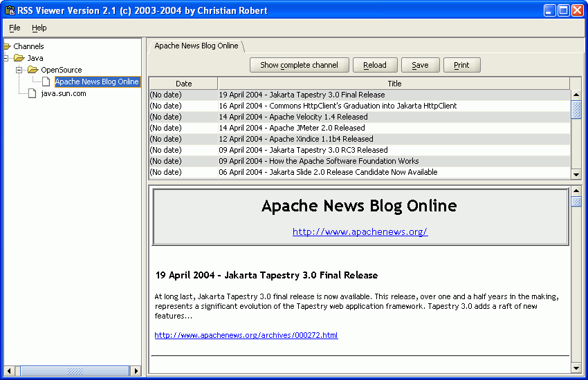Select the Apache JMeter 2.0 Released row
This screenshot has width=588, height=380.
point(360,128)
